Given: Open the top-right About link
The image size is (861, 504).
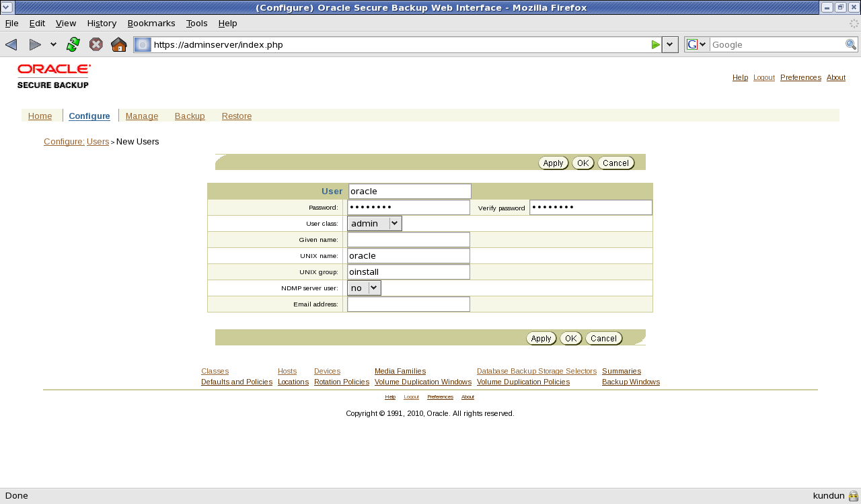Looking at the screenshot, I should (836, 77).
